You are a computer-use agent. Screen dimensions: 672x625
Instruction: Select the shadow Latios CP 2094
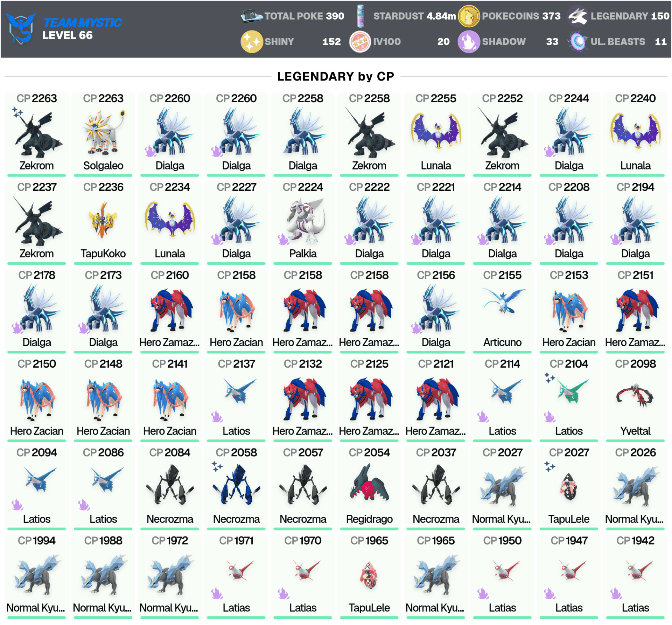click(37, 488)
